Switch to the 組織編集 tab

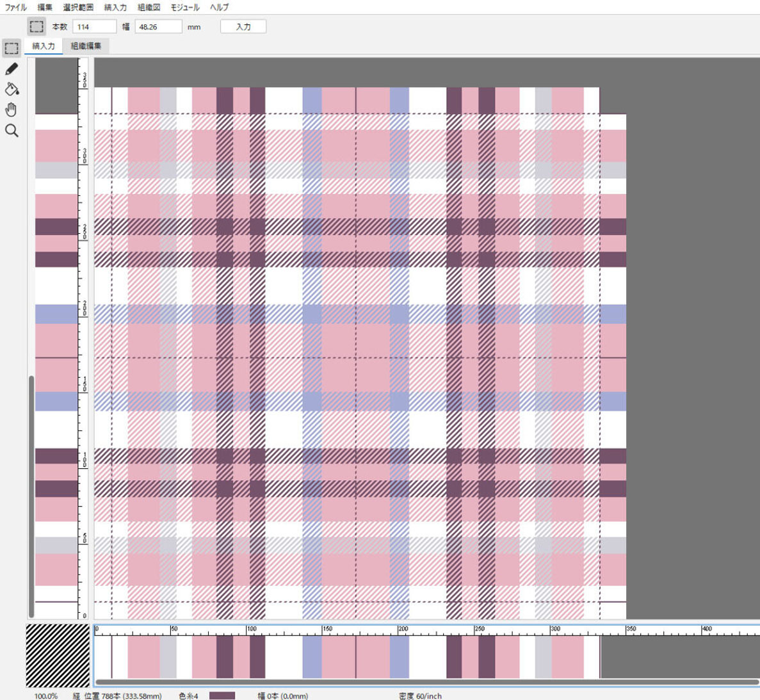tap(86, 46)
